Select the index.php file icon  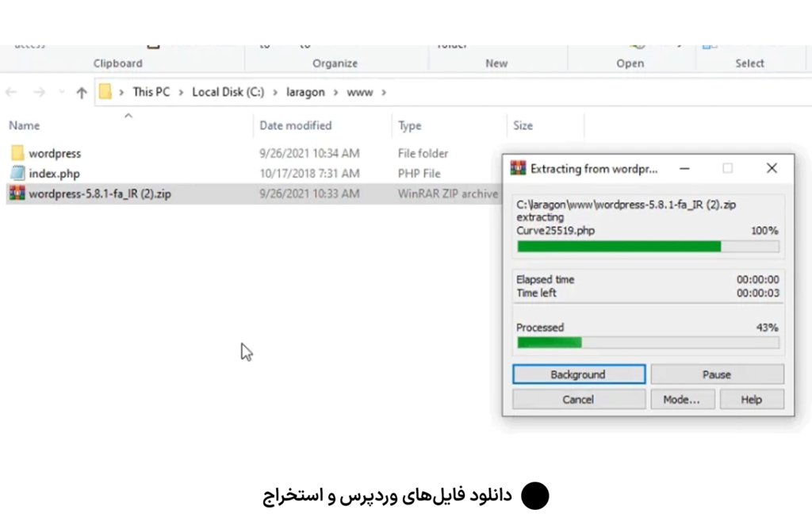coord(17,173)
